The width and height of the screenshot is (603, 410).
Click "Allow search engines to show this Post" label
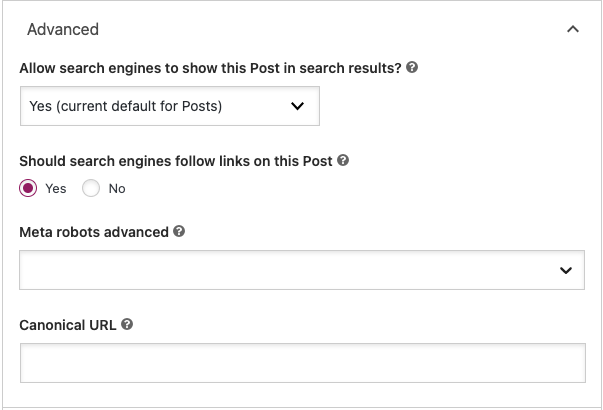(x=210, y=69)
